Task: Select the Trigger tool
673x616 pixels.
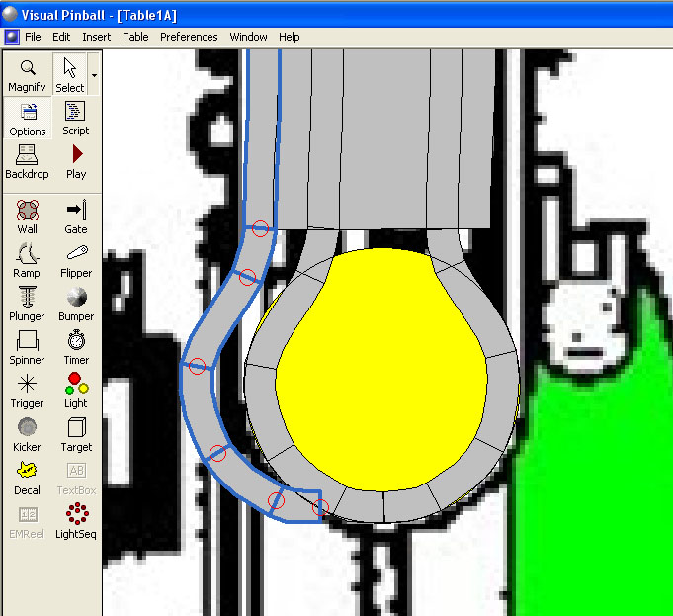Action: coord(28,391)
